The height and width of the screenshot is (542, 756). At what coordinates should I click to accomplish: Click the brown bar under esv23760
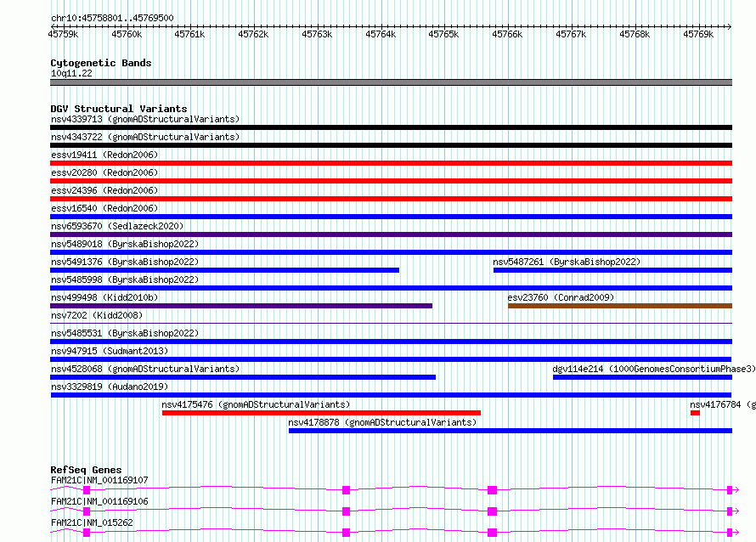(620, 306)
